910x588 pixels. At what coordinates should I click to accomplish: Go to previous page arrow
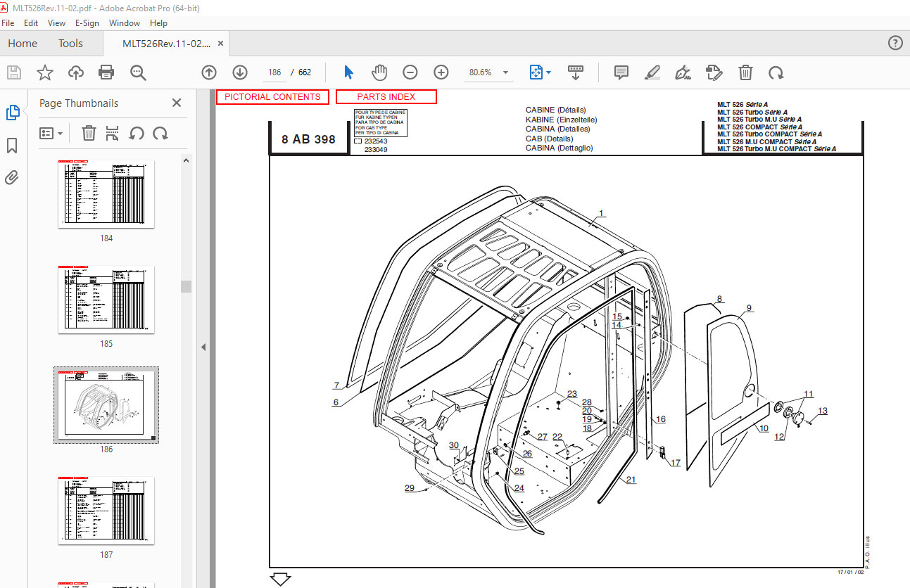click(209, 72)
